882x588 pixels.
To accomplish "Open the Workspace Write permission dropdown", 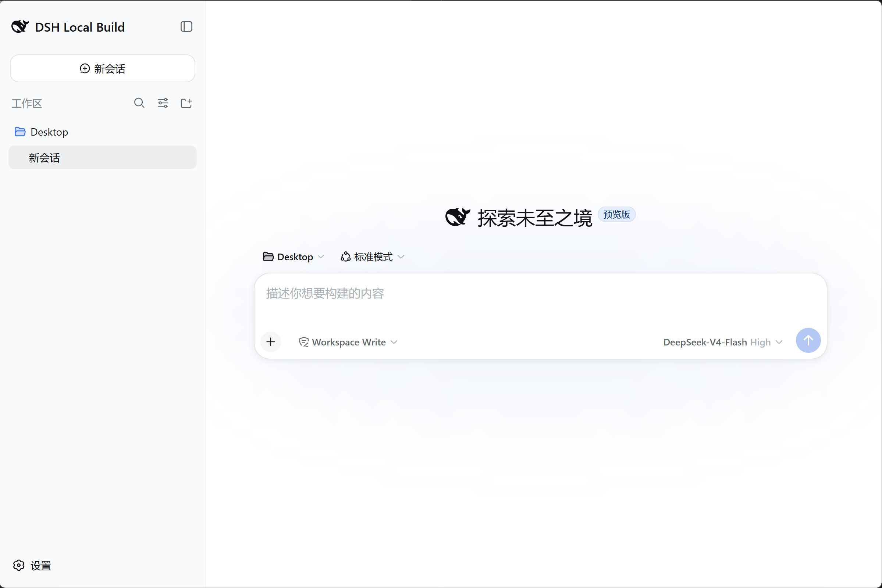I will (x=348, y=343).
